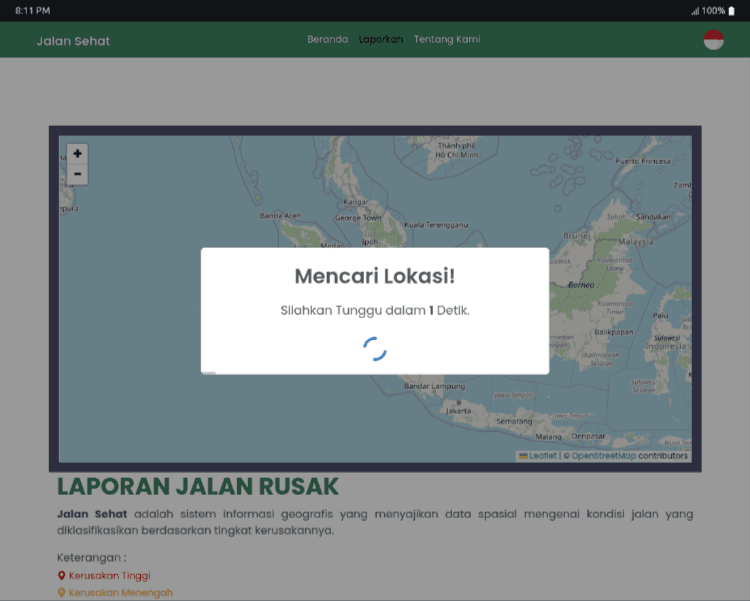Click Denpasar label on the map
The height and width of the screenshot is (601, 750).
(x=588, y=436)
